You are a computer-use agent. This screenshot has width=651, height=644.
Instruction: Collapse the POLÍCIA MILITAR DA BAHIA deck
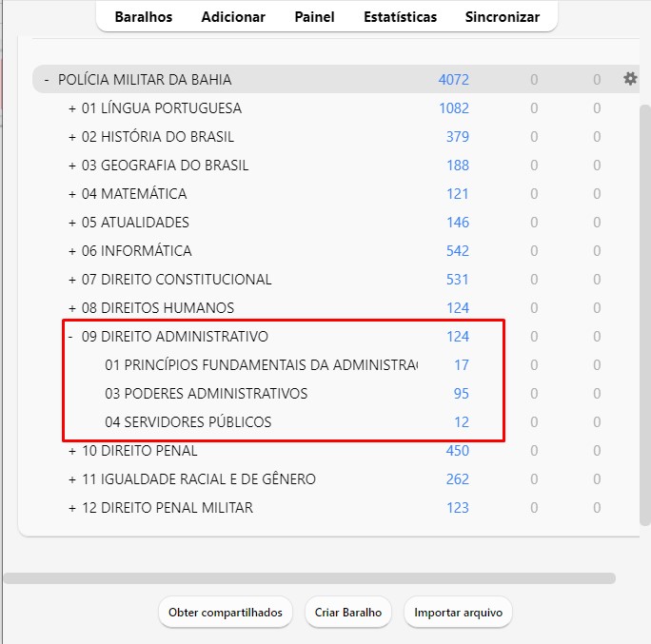click(47, 79)
